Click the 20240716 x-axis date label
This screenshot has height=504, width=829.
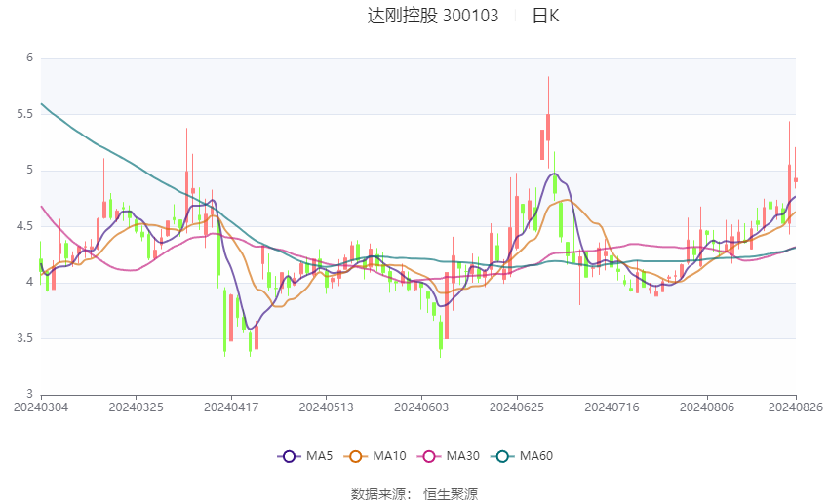pos(612,407)
